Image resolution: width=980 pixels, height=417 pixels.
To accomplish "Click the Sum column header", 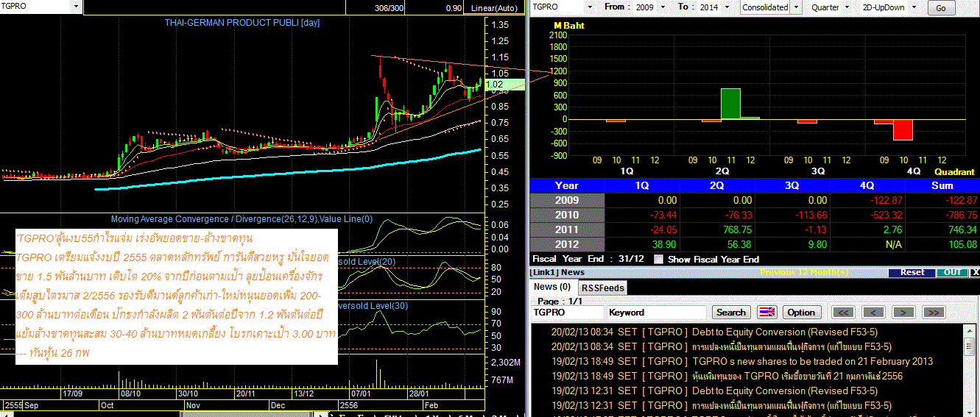I will [942, 185].
